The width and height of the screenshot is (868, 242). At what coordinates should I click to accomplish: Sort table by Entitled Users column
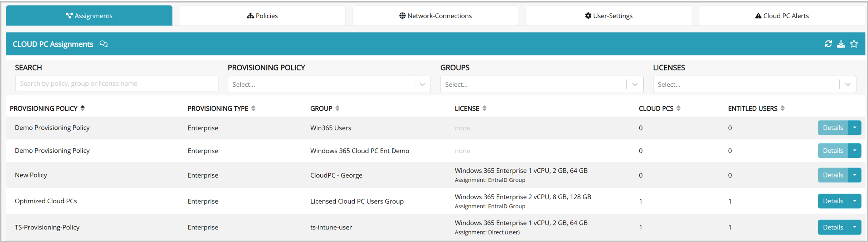pyautogui.click(x=782, y=108)
